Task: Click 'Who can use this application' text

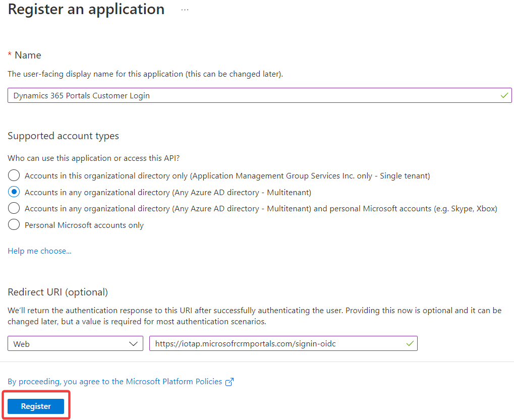Action: pos(94,158)
